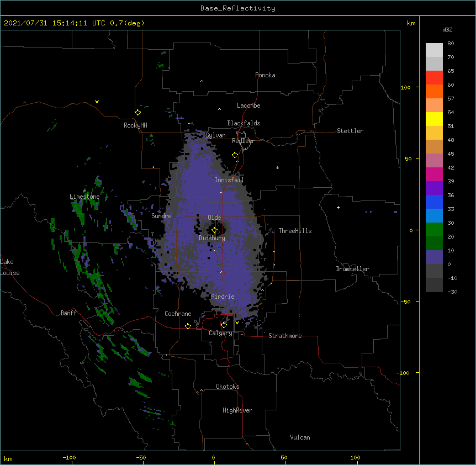476x465 pixels.
Task: Click the Banff town label
Action: click(68, 313)
